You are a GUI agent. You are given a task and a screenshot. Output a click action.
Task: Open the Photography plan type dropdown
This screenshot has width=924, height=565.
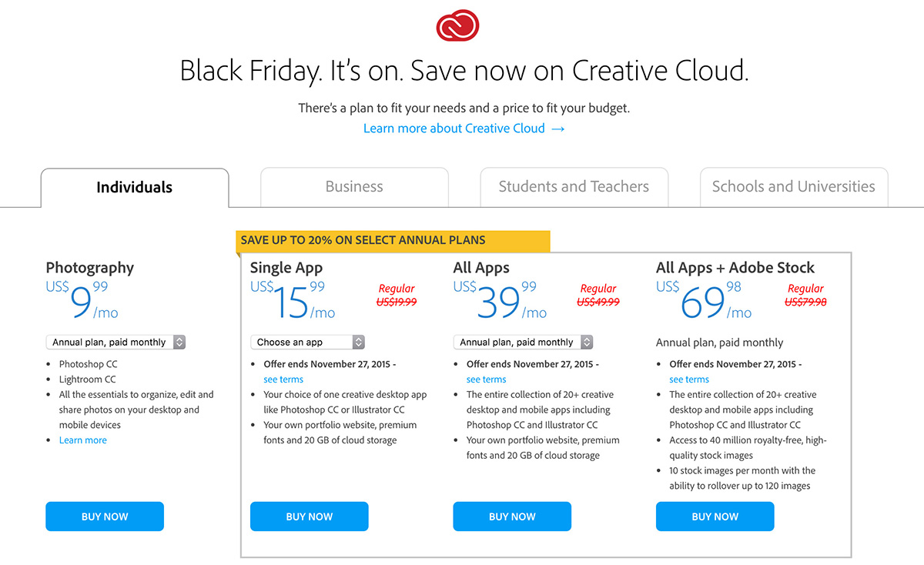click(x=115, y=342)
